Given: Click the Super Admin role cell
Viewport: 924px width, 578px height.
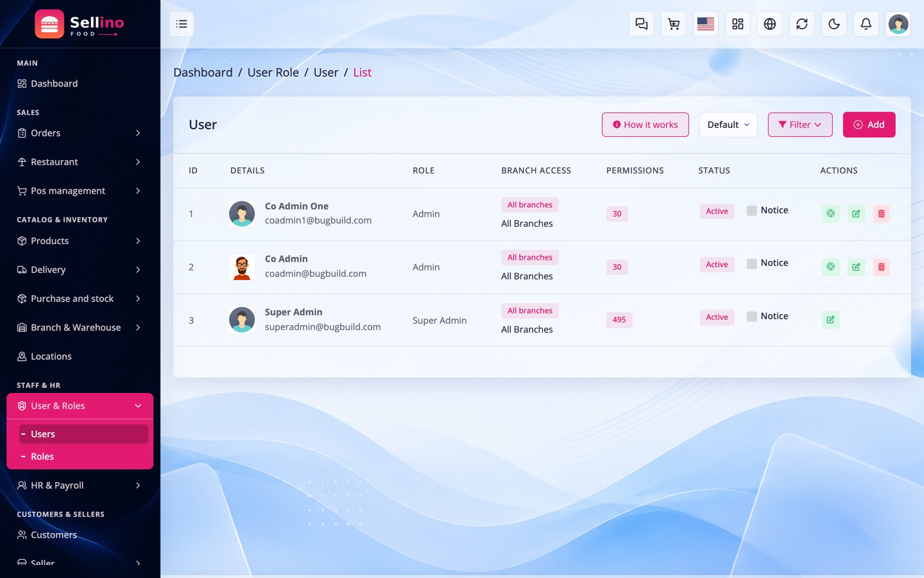Looking at the screenshot, I should click(x=440, y=320).
